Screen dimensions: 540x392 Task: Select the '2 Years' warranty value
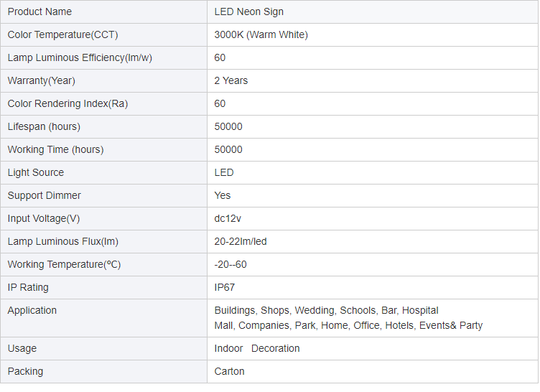pos(231,80)
